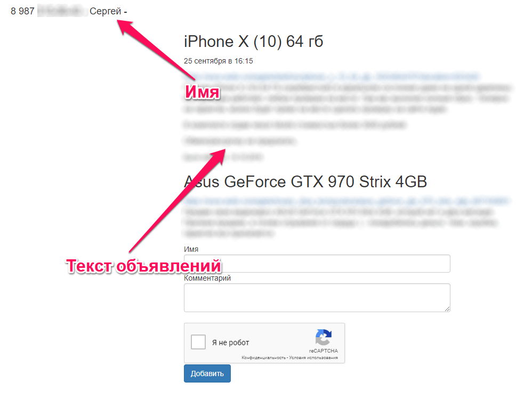Viewport: 532px width, 398px height.
Task: Click the Имя label above the name field
Action: [x=191, y=249]
